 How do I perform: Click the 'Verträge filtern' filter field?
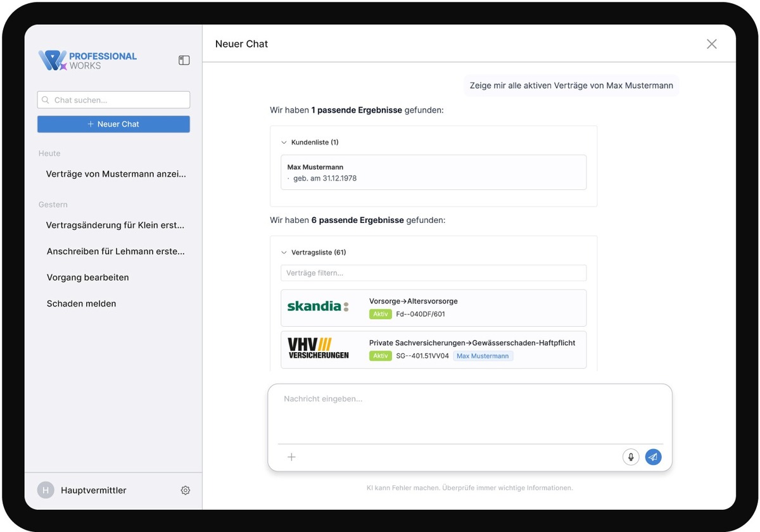[433, 273]
